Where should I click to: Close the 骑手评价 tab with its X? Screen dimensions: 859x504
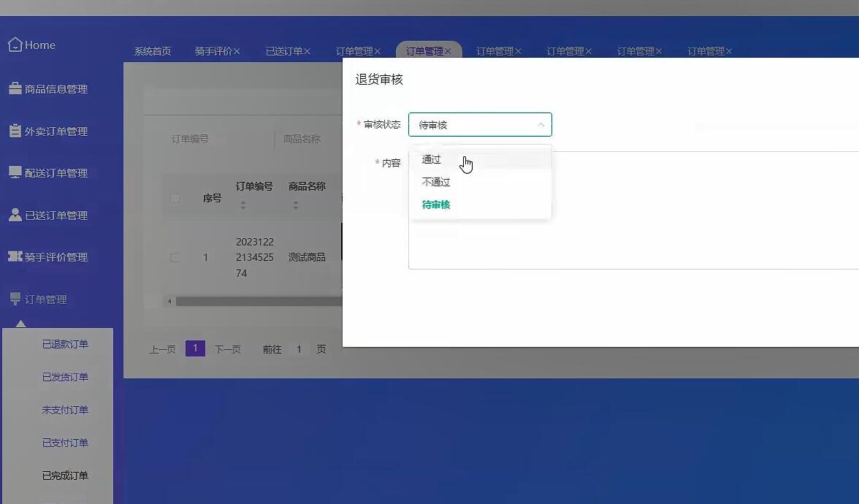tap(237, 51)
